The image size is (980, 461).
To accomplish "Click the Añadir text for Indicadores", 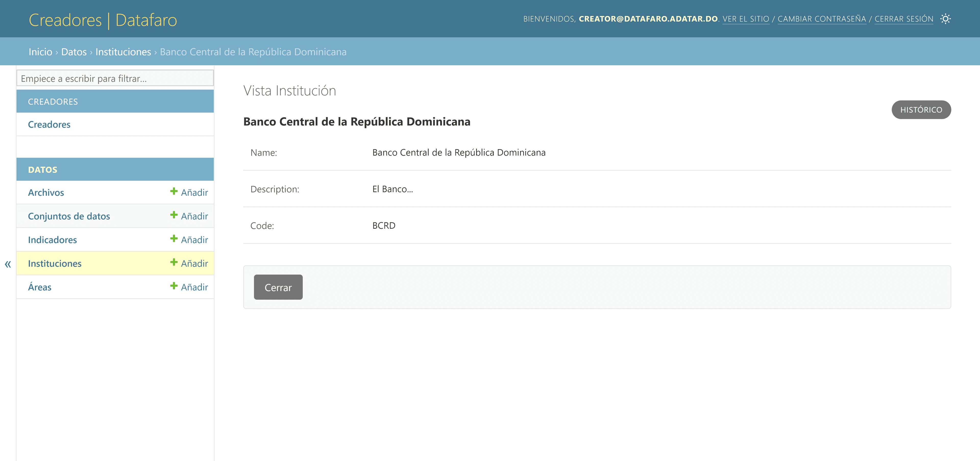I will tap(194, 240).
